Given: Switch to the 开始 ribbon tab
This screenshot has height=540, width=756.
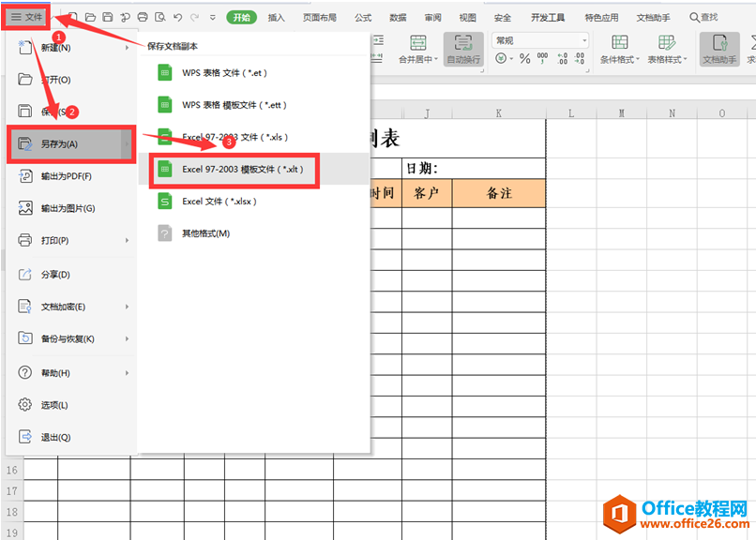Looking at the screenshot, I should tap(242, 17).
